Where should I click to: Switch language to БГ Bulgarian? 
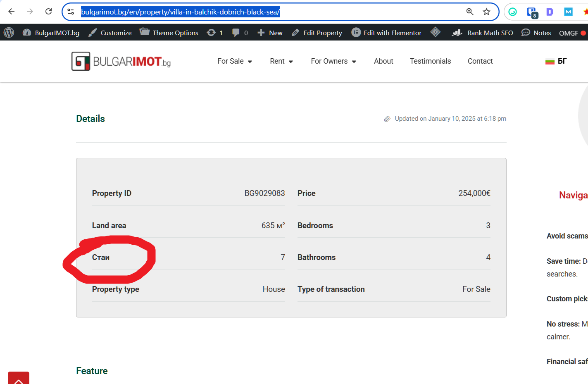coord(556,61)
